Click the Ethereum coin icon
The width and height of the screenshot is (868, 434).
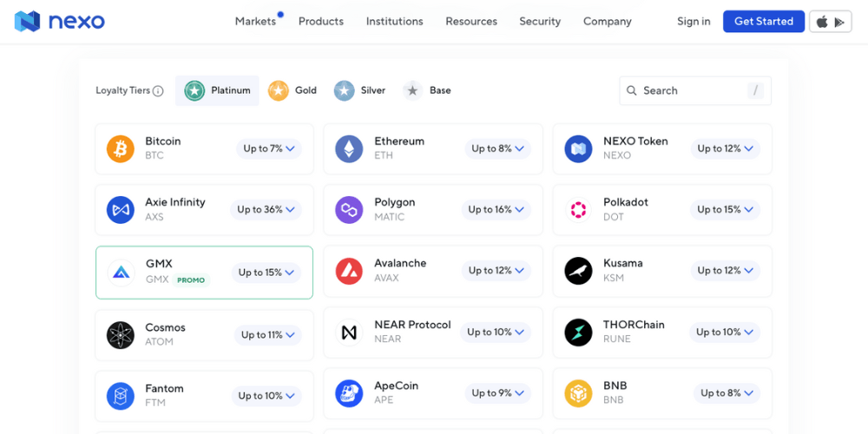coord(349,148)
